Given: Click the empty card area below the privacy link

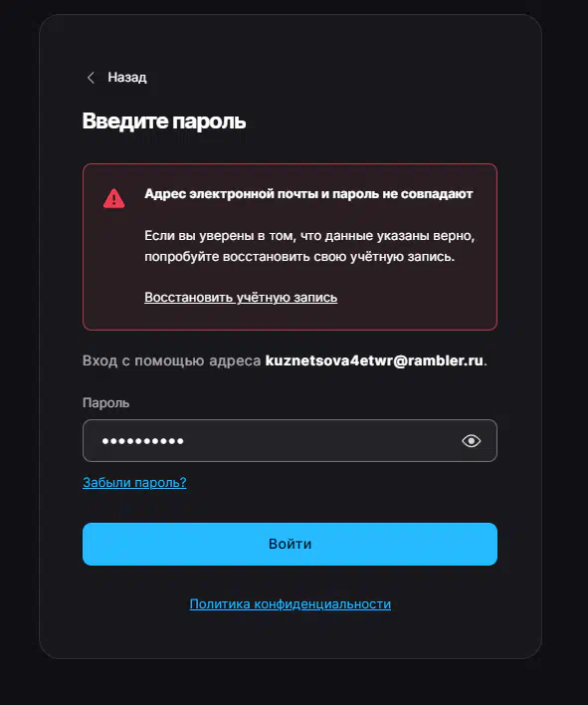Looking at the screenshot, I should [290, 636].
